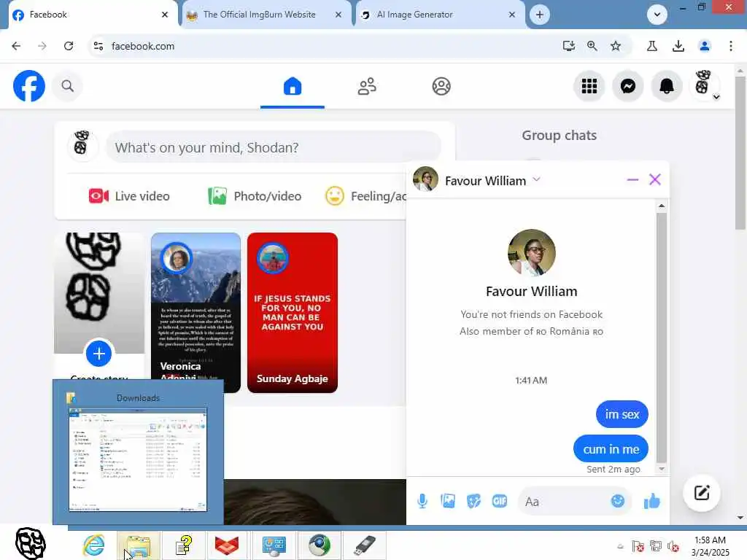The height and width of the screenshot is (560, 747).
Task: Open Chrome Labs flask icon
Action: click(652, 46)
